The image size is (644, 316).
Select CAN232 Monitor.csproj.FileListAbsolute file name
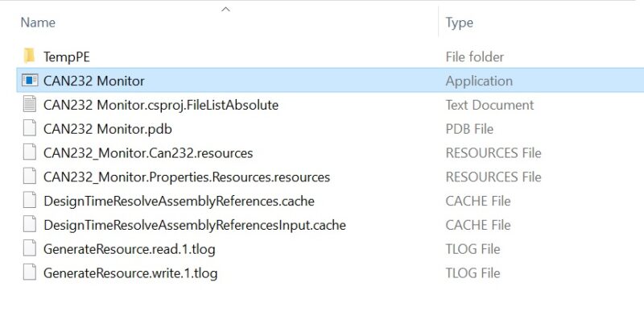[160, 105]
